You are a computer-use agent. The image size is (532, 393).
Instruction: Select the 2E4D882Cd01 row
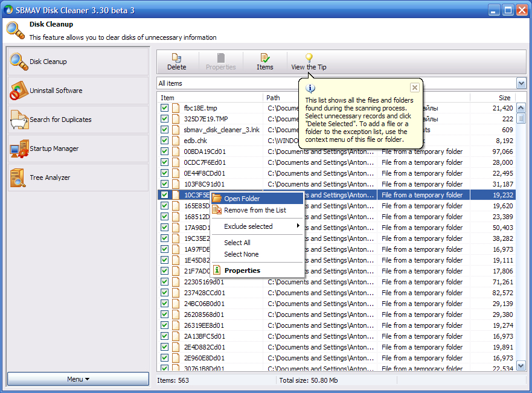(x=336, y=347)
